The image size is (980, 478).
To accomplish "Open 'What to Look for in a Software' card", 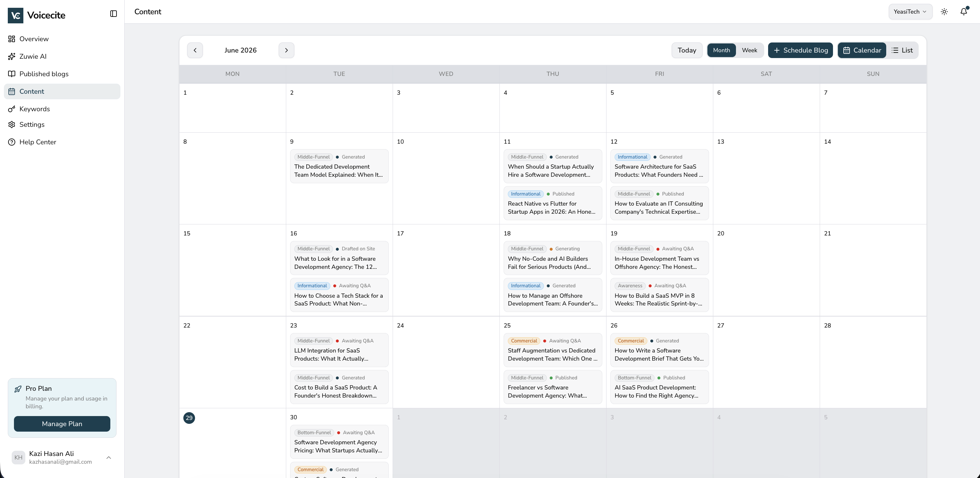I will point(339,258).
